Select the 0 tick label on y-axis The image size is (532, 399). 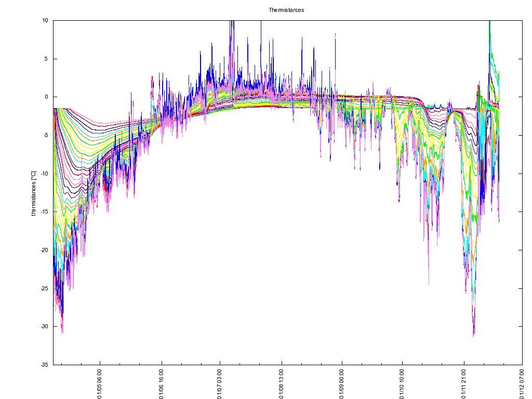pyautogui.click(x=46, y=97)
